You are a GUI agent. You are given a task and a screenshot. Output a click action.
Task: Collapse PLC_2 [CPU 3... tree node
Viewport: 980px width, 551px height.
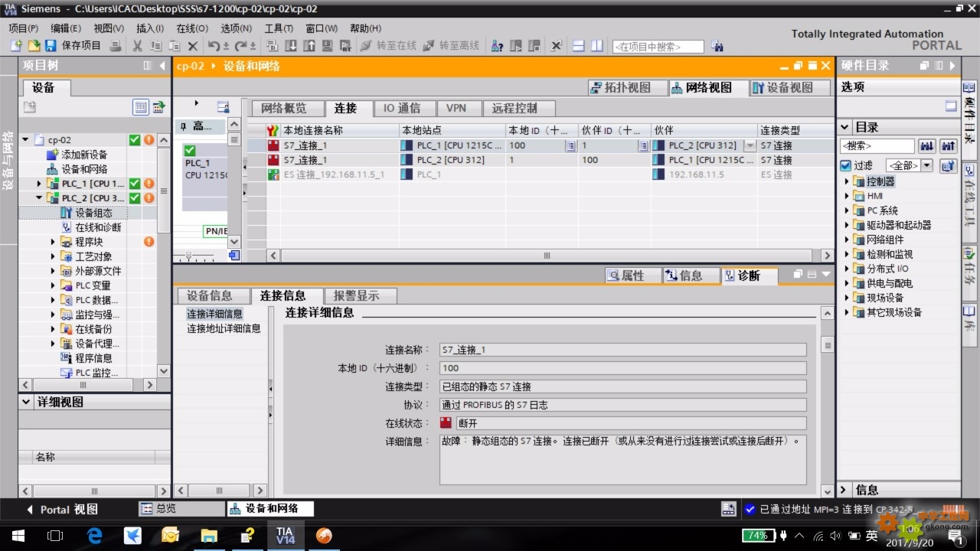pos(40,198)
